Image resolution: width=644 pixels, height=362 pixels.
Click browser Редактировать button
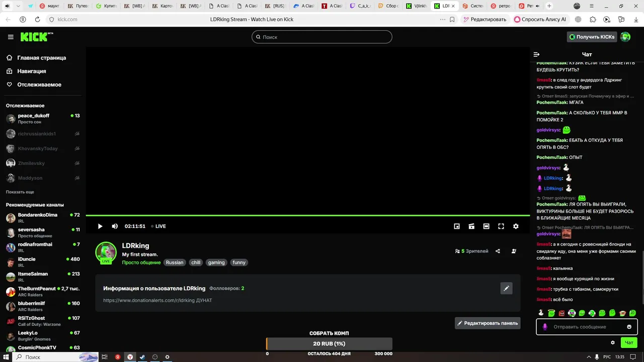click(x=485, y=19)
